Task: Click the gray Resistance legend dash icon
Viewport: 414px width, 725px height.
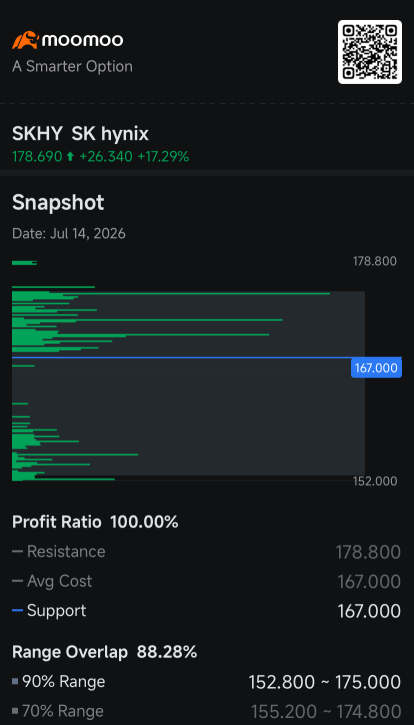Action: pyautogui.click(x=17, y=552)
